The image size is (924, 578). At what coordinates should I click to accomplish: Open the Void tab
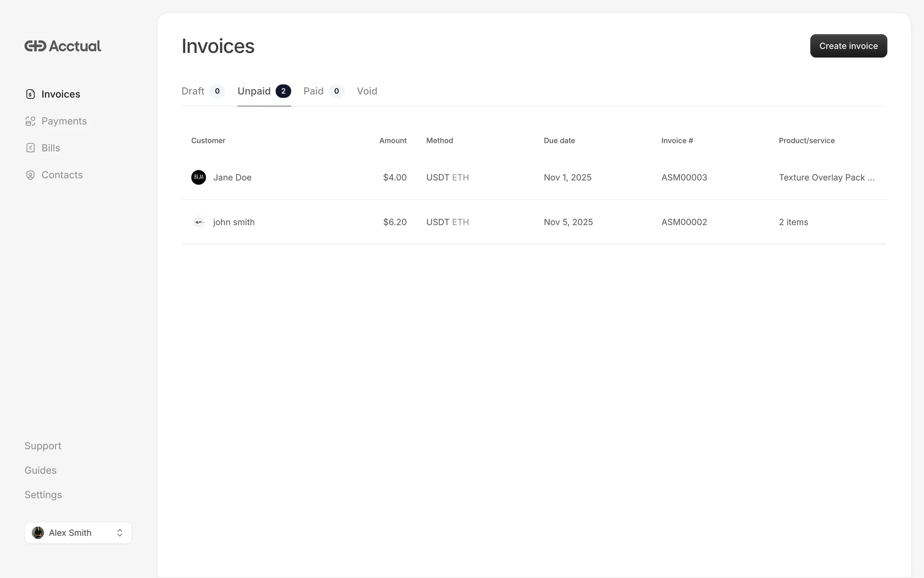[x=367, y=91]
